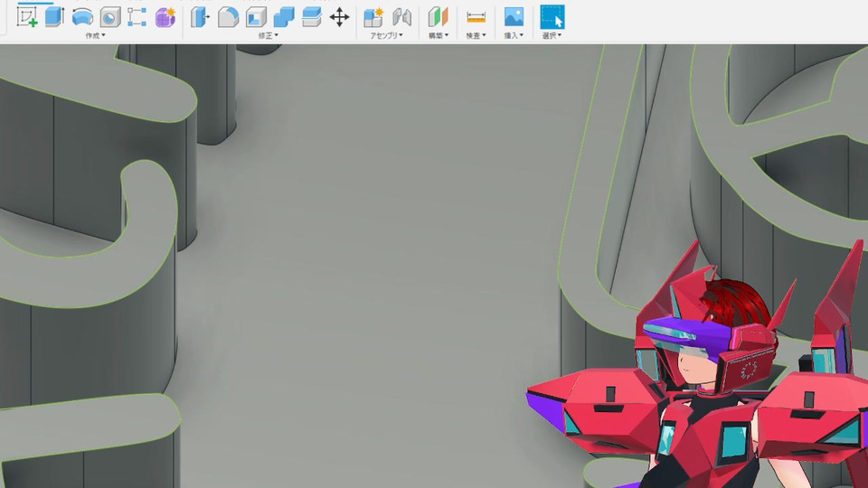
Task: Select the Revolve tool
Action: pyautogui.click(x=82, y=17)
